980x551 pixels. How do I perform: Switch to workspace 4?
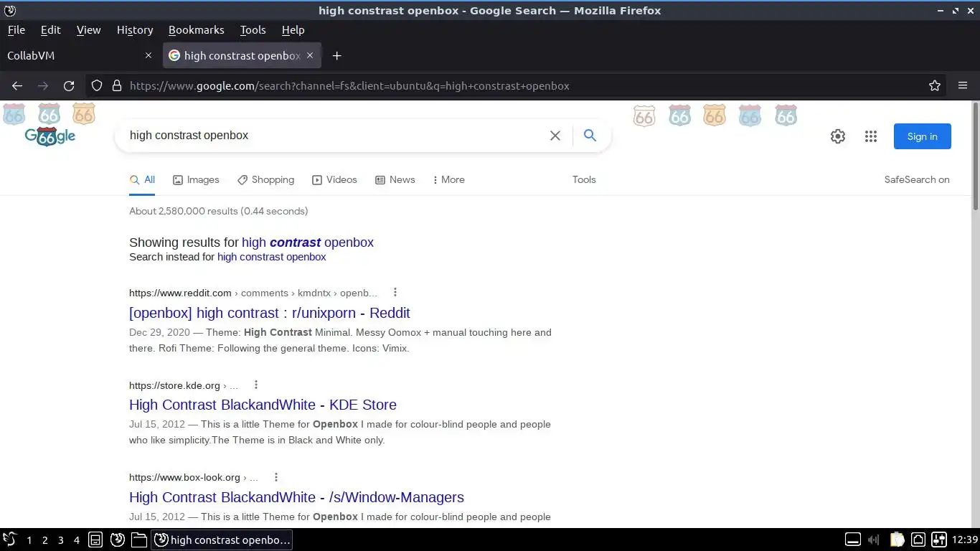[77, 540]
